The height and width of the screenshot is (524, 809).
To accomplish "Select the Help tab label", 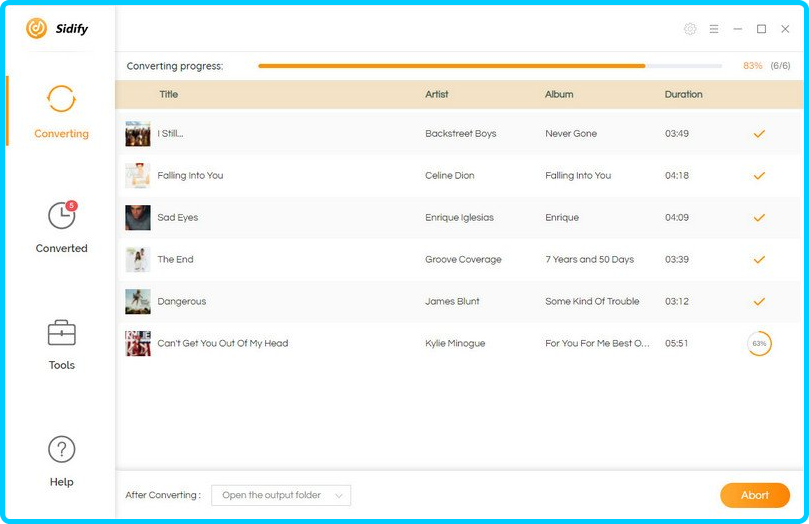I will (x=61, y=482).
